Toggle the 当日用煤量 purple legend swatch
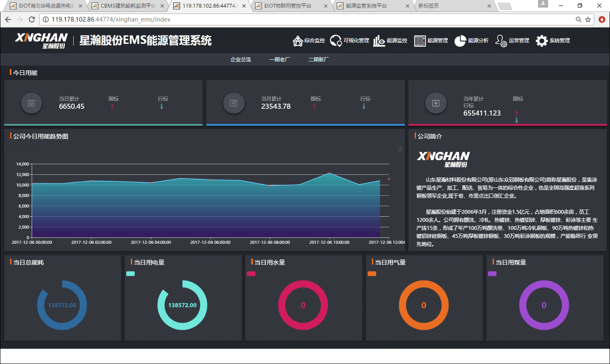Image resolution: width=610 pixels, height=364 pixels. (492, 273)
